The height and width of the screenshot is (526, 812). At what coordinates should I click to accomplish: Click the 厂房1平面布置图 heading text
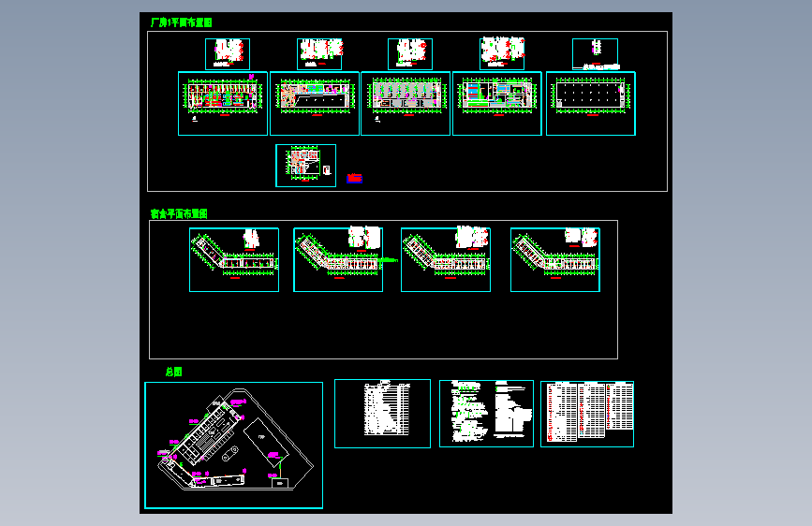point(182,22)
